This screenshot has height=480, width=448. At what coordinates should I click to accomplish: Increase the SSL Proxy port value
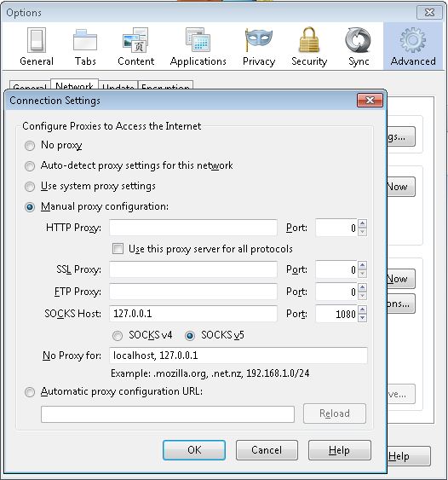[x=362, y=265]
